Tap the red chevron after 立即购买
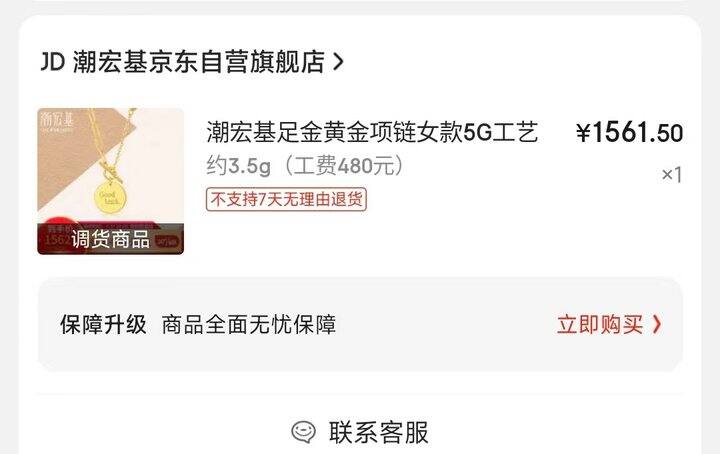 [x=657, y=325]
